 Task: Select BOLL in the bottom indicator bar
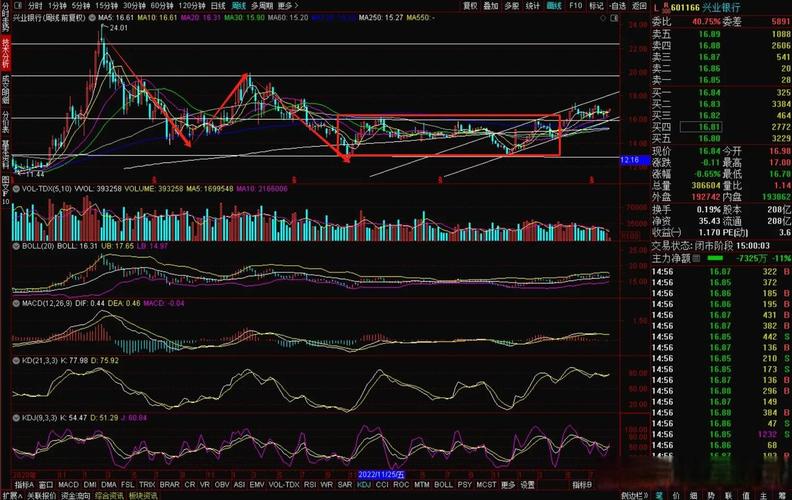point(442,484)
